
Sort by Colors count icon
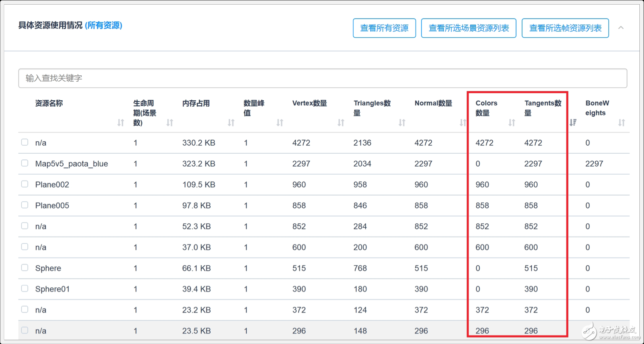coord(511,123)
